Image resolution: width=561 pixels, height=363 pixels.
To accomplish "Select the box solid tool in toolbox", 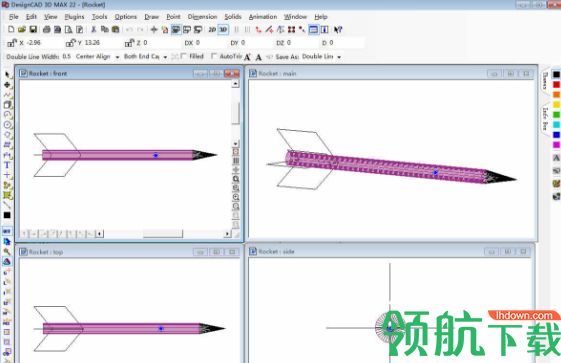I will click(x=7, y=105).
